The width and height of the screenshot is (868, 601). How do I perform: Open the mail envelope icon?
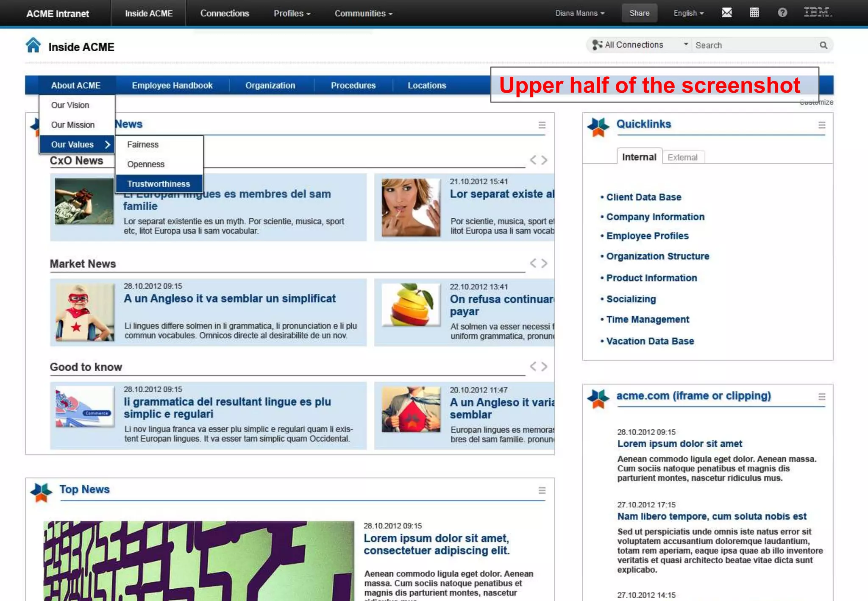pyautogui.click(x=726, y=13)
